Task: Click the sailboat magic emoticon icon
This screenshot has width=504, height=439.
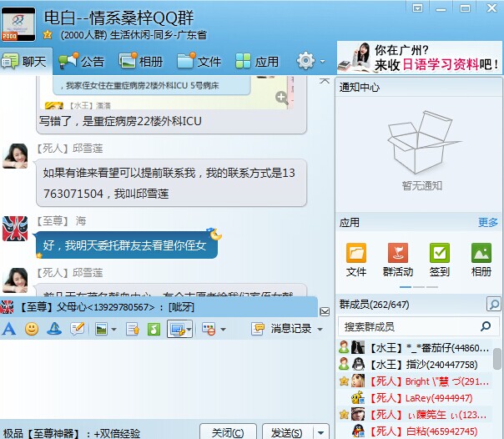Action: [x=54, y=329]
